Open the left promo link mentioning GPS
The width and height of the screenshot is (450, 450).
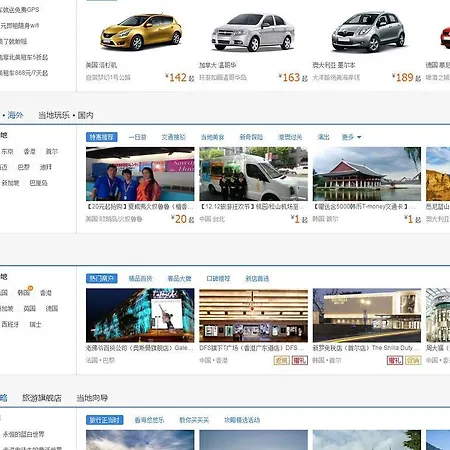point(19,10)
